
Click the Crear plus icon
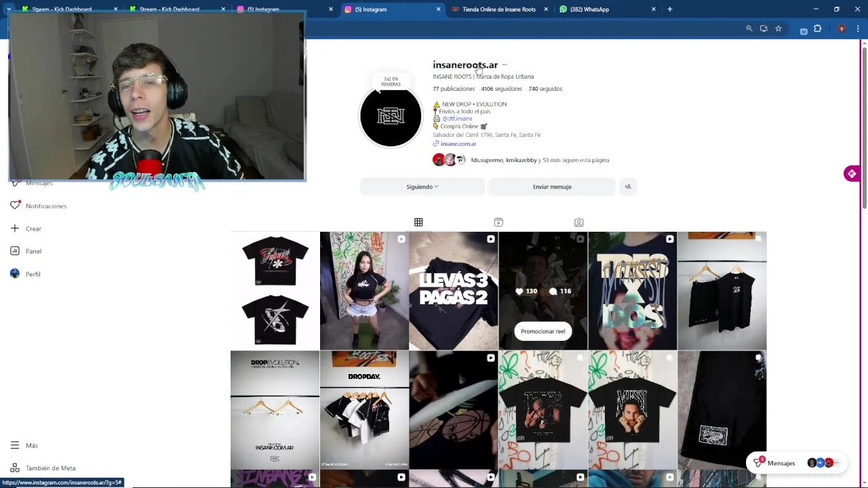point(15,228)
